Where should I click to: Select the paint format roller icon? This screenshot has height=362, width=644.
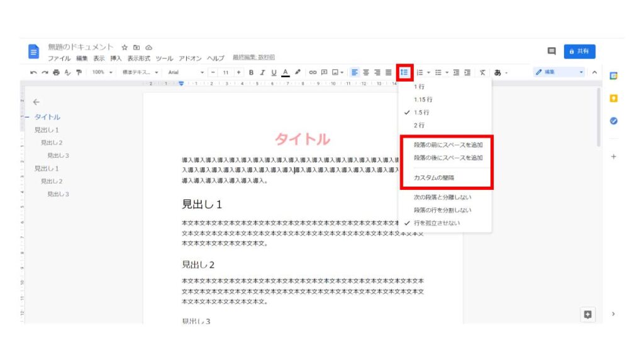pyautogui.click(x=79, y=73)
